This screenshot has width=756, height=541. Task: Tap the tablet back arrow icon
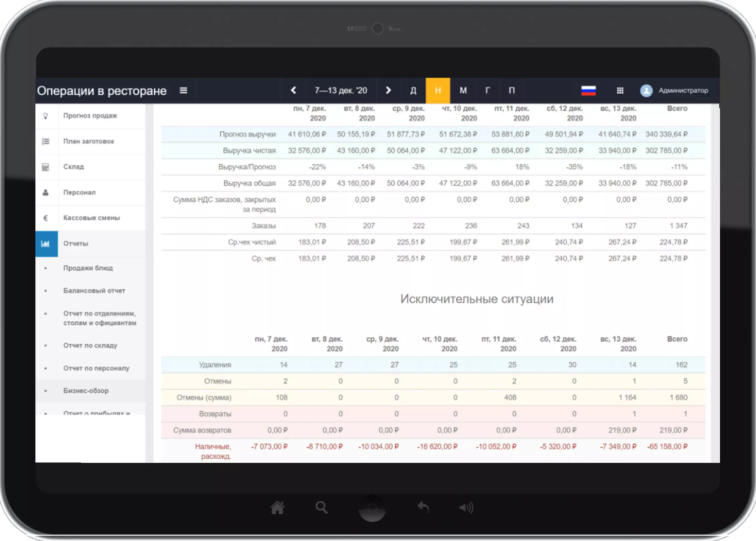(423, 508)
